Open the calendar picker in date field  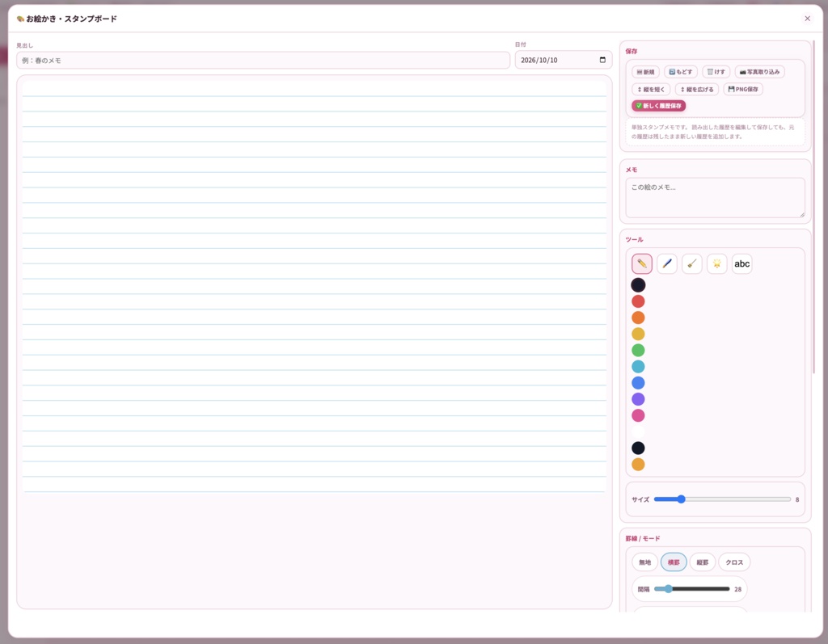click(x=602, y=60)
